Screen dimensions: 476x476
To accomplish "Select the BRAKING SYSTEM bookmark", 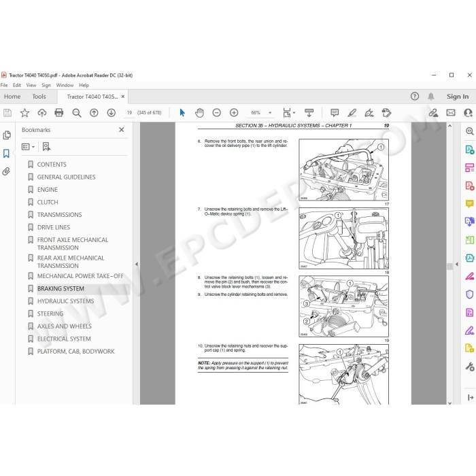I will point(61,289).
